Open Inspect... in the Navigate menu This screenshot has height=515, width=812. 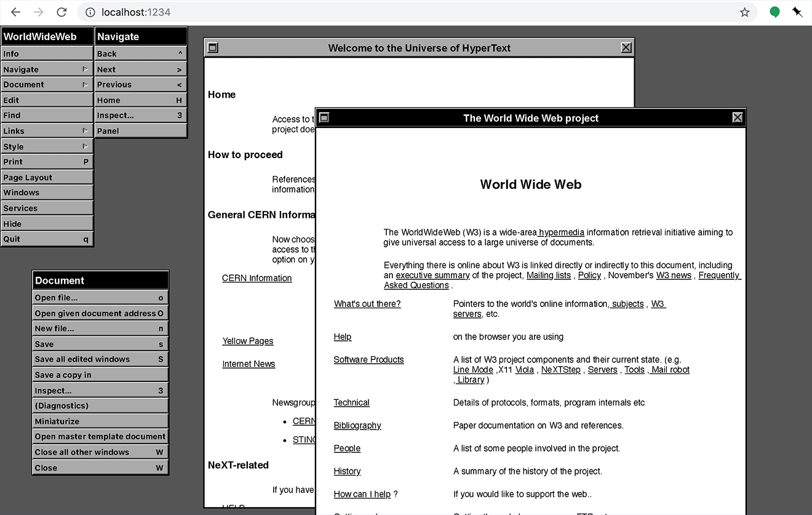pyautogui.click(x=141, y=115)
